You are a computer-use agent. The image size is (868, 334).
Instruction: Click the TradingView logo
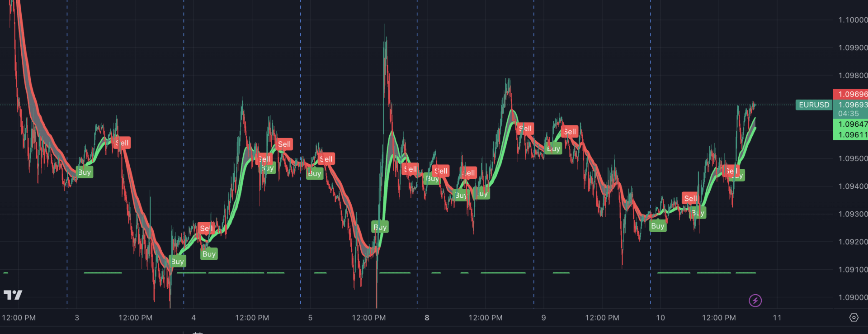[13, 295]
